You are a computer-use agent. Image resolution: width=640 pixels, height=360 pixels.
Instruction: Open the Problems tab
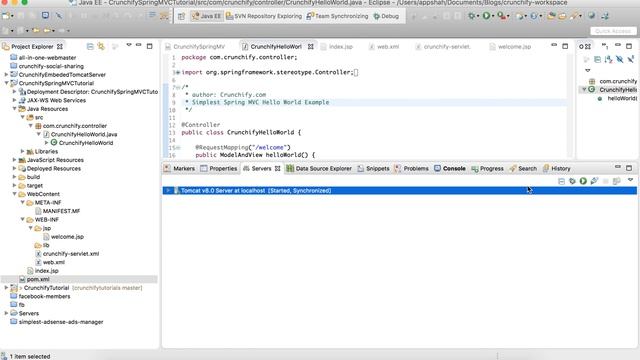coord(412,169)
